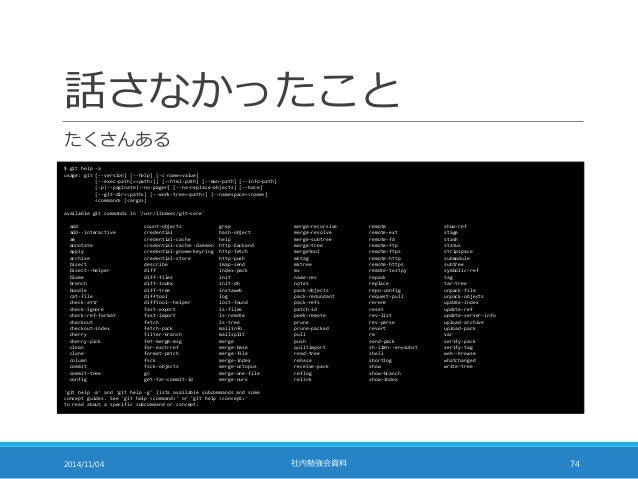Click the 'describe' command text
Screen dimensions: 638x479
(156, 265)
